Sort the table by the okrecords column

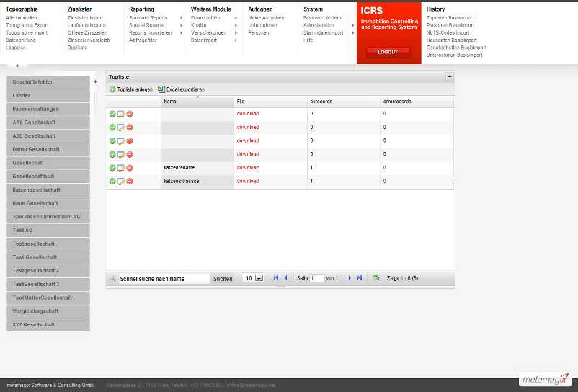pos(343,102)
